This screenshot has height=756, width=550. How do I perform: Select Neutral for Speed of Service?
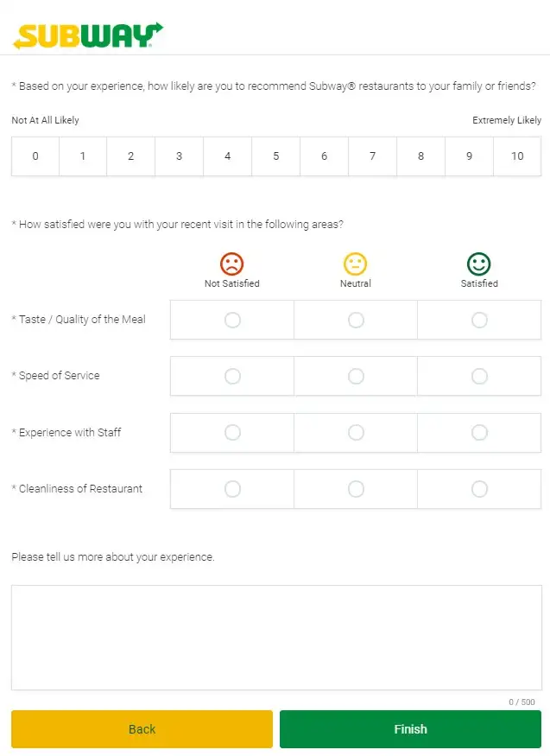click(355, 376)
